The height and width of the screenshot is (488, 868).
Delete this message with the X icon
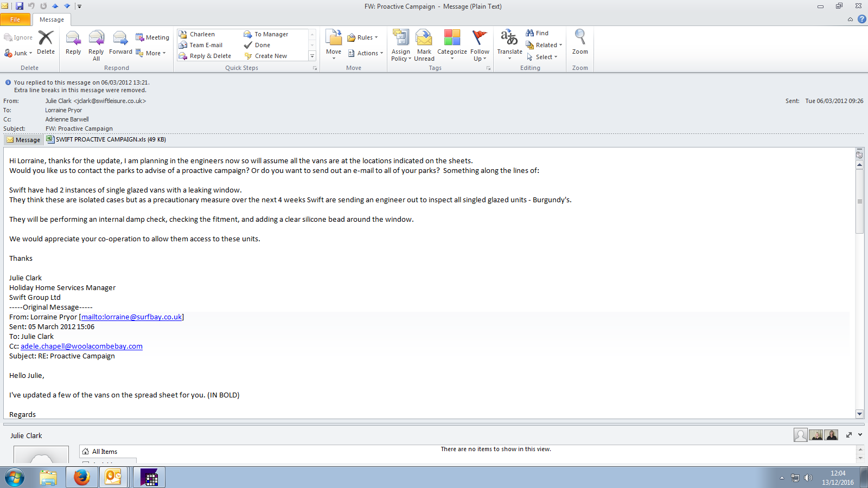tap(46, 42)
